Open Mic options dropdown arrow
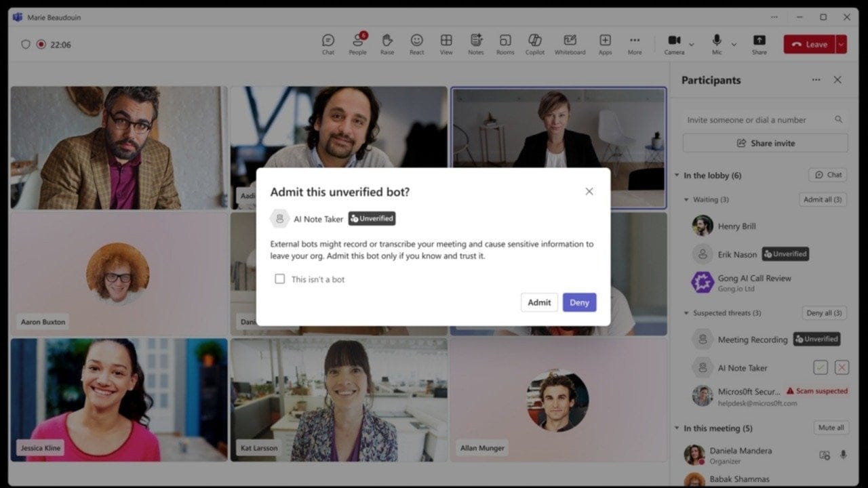The height and width of the screenshot is (488, 868). pyautogui.click(x=734, y=45)
